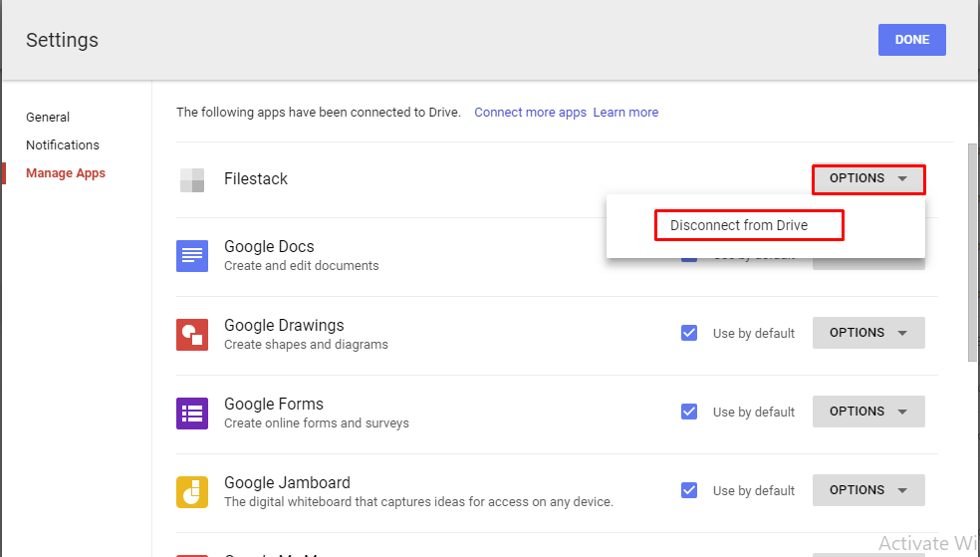Screen dimensions: 980x557
Task: Open Google Drawings OPTIONS dropdown
Action: coord(868,333)
